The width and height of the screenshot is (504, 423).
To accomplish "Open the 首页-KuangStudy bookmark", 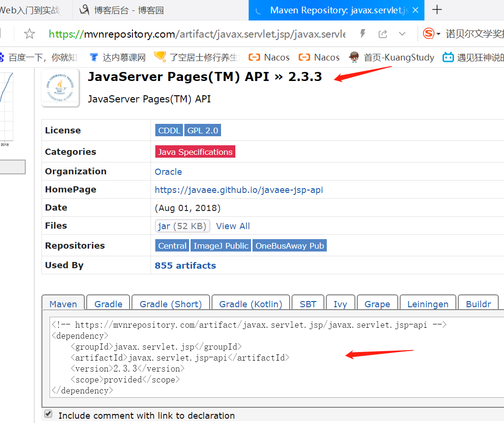I will 392,58.
